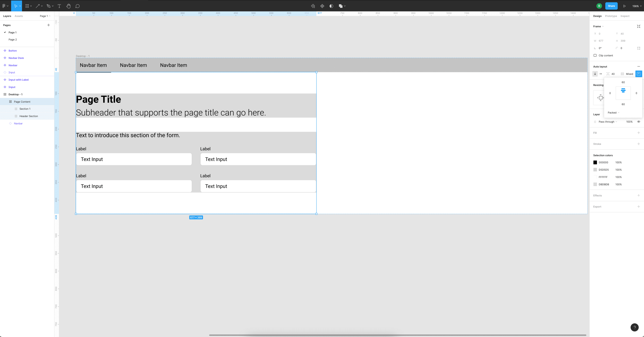Click the Share button
Image resolution: width=644 pixels, height=337 pixels.
611,6
